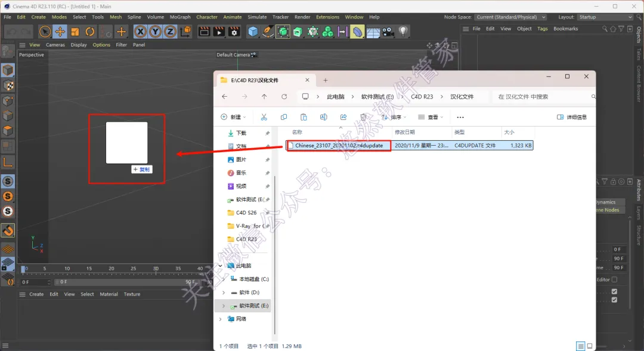The image size is (644, 351).
Task: Add a Cube primitive from toolbar
Action: tap(253, 32)
